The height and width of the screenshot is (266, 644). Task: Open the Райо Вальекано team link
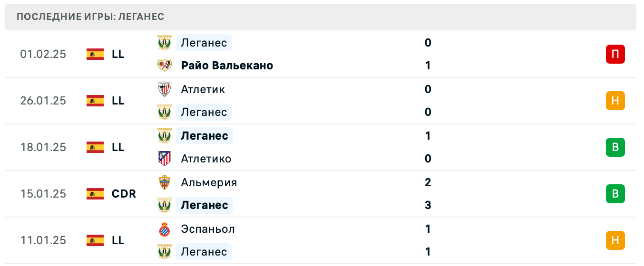pos(227,66)
